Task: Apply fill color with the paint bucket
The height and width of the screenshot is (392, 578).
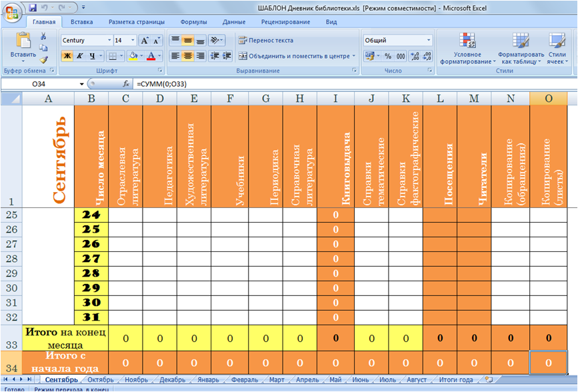Action: pyautogui.click(x=133, y=56)
